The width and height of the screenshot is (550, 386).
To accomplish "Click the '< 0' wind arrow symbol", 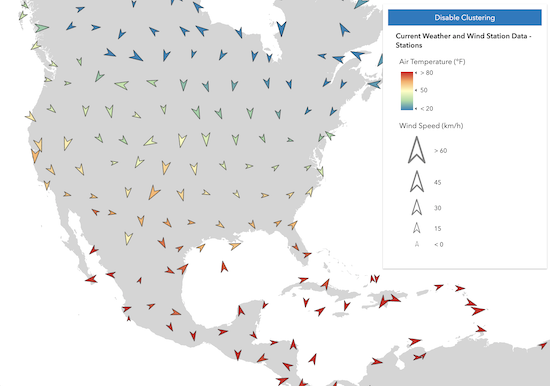I will [417, 244].
